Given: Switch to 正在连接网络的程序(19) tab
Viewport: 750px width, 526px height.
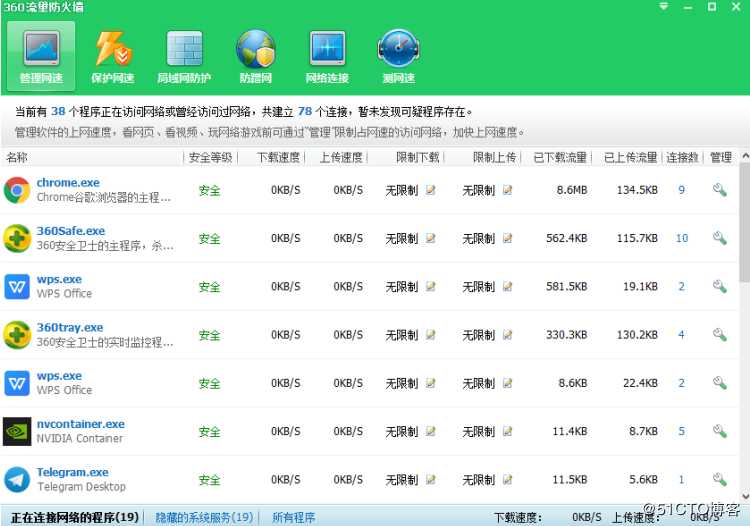Looking at the screenshot, I should pos(75,517).
